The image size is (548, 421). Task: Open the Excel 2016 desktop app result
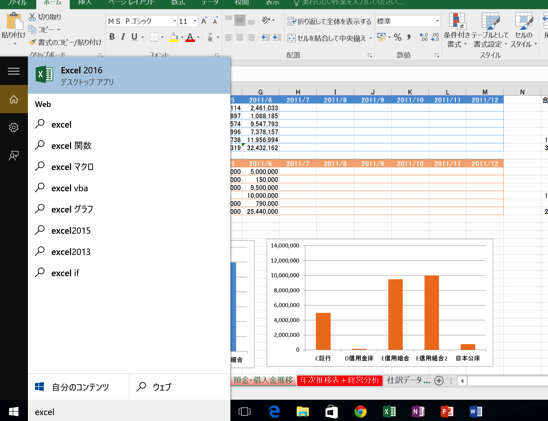129,75
